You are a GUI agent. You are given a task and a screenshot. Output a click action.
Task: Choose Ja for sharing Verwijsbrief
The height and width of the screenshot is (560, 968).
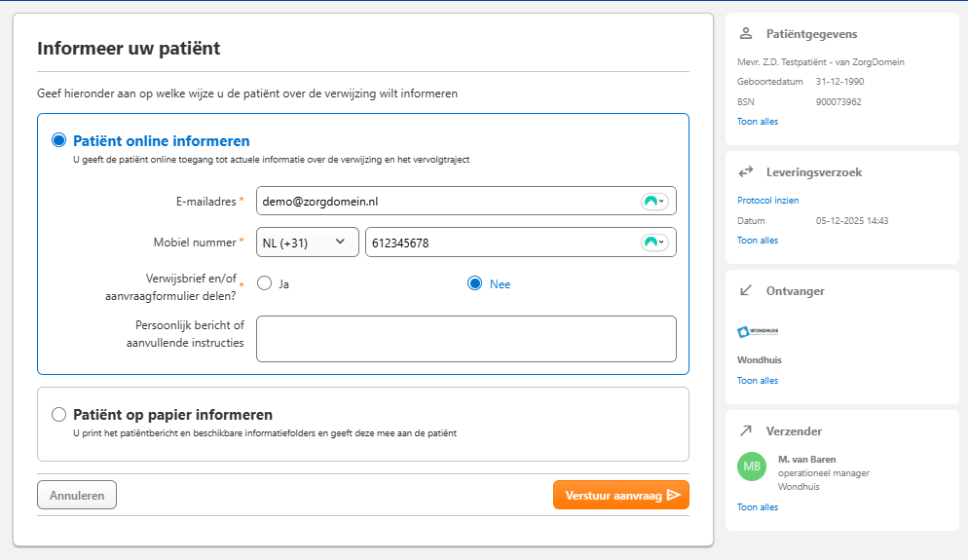pos(264,284)
